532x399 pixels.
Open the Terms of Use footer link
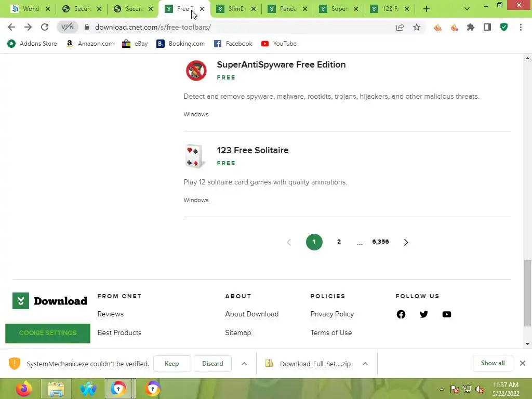(331, 332)
